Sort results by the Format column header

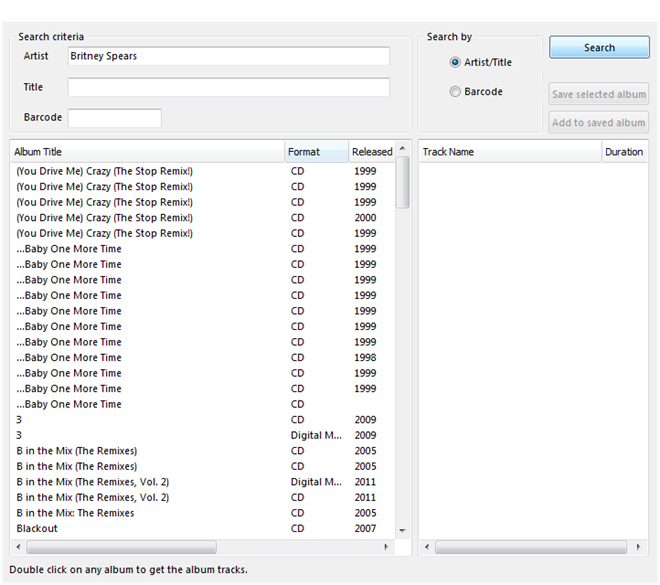coord(317,152)
